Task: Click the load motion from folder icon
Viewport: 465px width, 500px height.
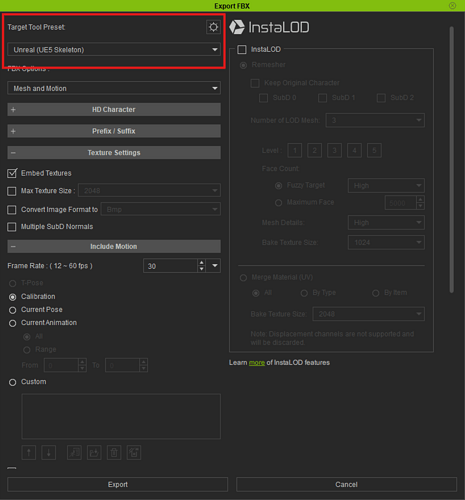Action: [x=94, y=453]
